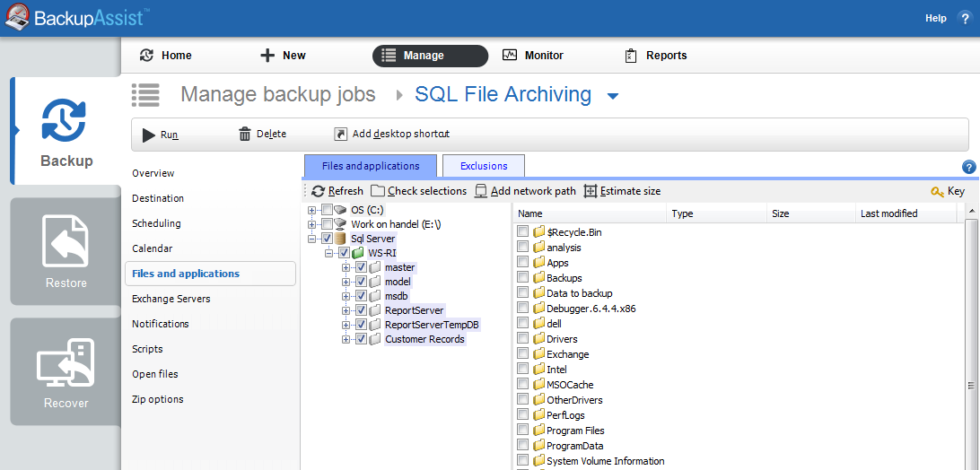Check the analysis folder checkbox
Image resolution: width=980 pixels, height=470 pixels.
coord(523,248)
